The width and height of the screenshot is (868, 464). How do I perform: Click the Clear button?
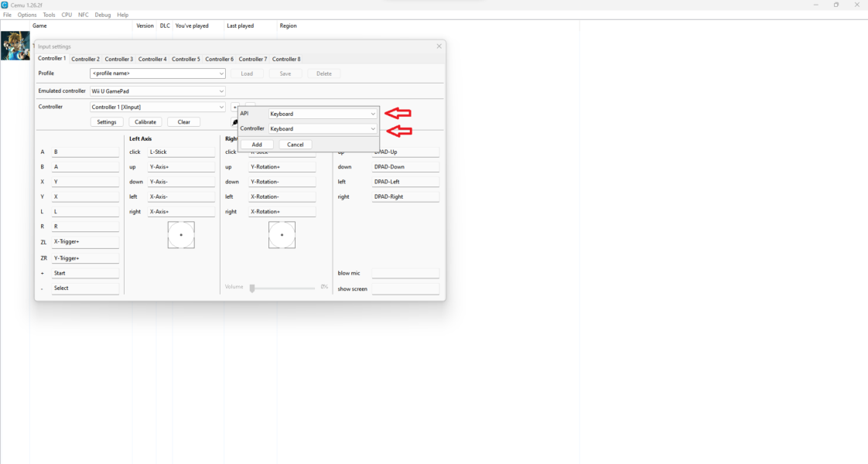point(184,122)
